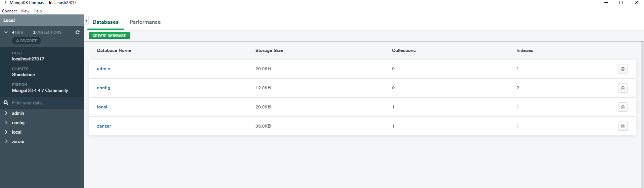Mark connection as FAVORITE

click(27, 41)
